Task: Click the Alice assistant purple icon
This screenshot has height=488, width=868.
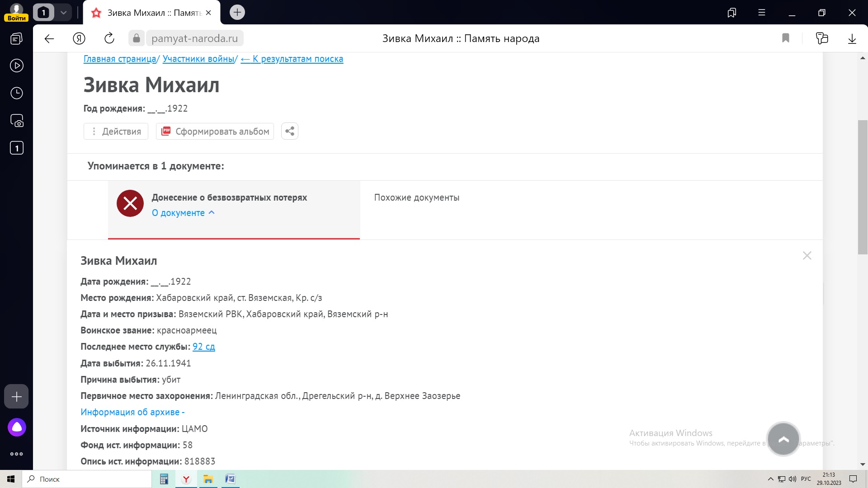Action: point(17,427)
